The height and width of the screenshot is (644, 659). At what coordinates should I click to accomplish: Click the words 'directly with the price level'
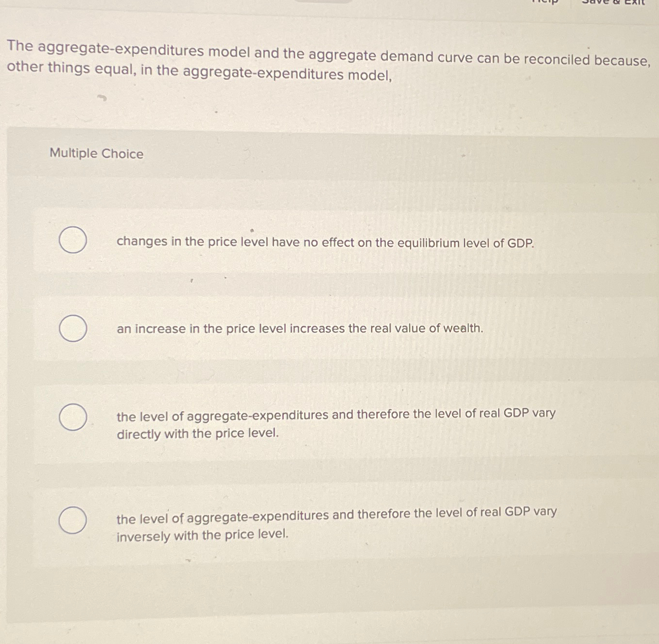pos(197,434)
